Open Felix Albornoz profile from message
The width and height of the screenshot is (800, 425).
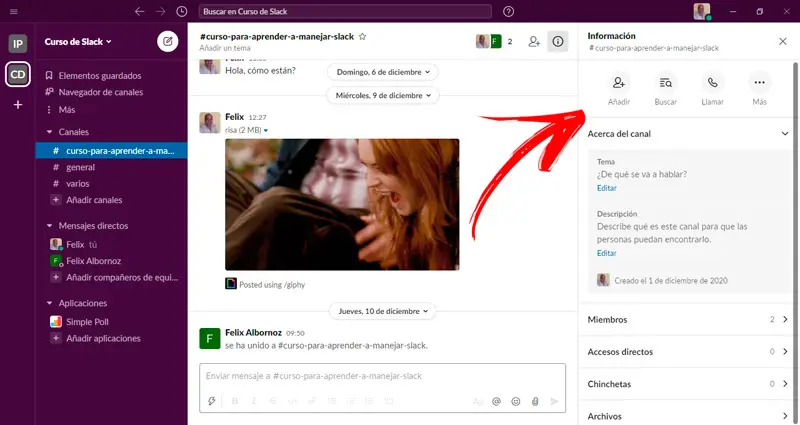tap(253, 333)
